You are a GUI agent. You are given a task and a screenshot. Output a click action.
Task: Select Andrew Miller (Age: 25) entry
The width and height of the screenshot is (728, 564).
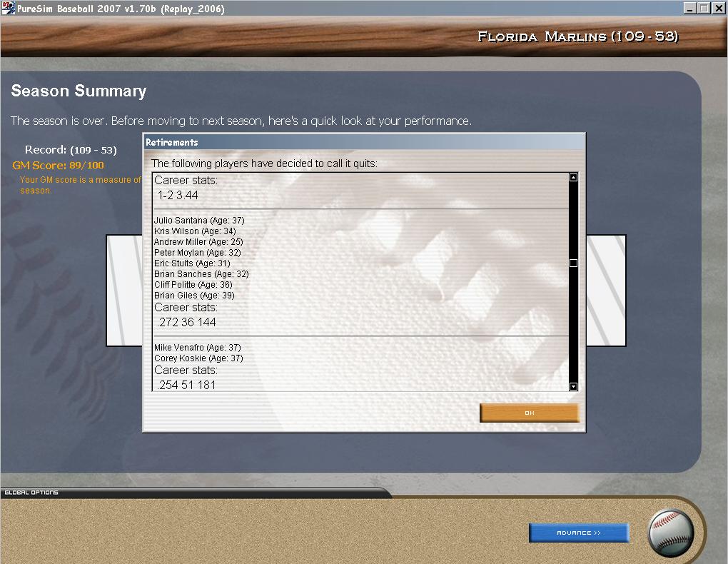pos(198,241)
